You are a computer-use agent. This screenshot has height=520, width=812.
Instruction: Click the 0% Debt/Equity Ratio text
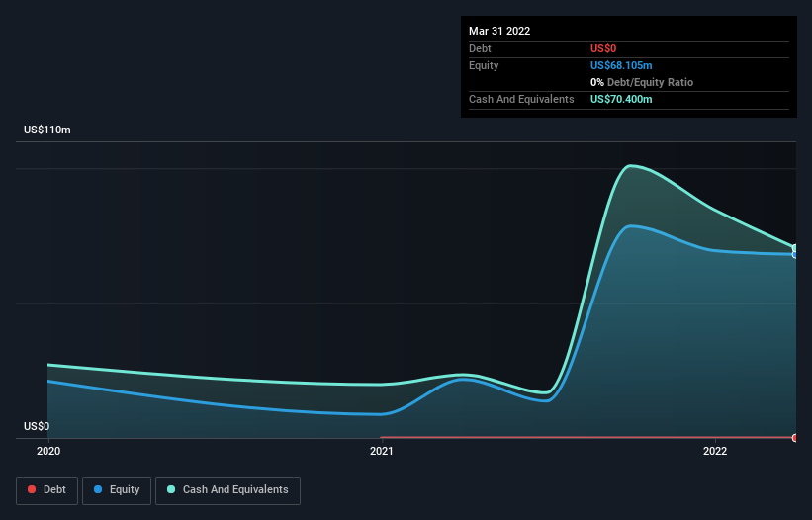click(642, 82)
